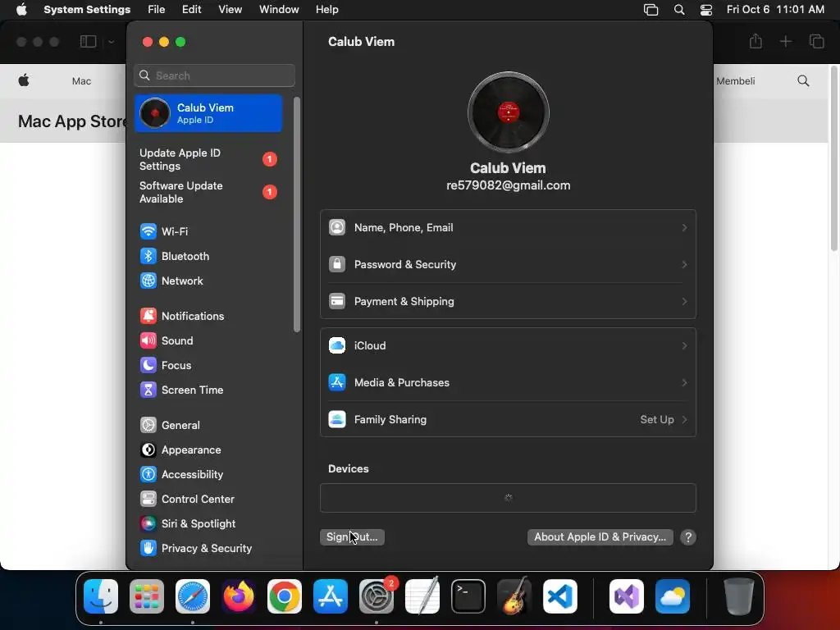Click the large vinyl record profile picture
840x630 pixels.
point(509,112)
